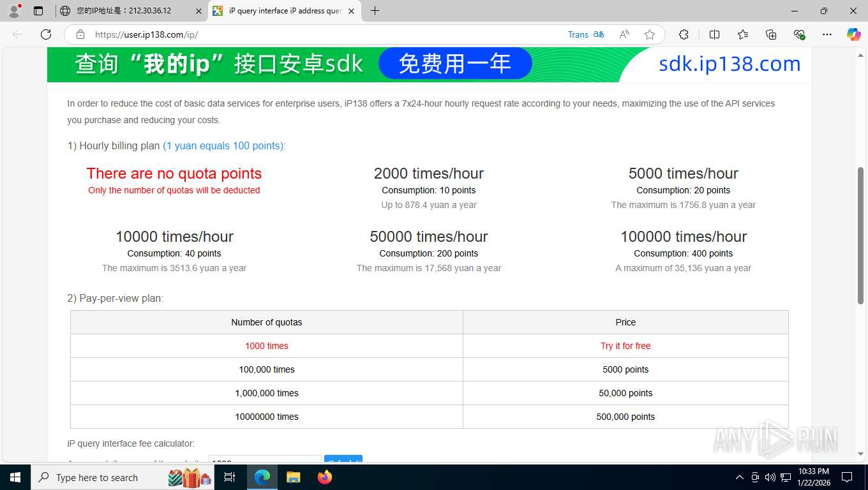This screenshot has height=490, width=868.
Task: Open the Edge profile avatar icon
Action: point(14,11)
